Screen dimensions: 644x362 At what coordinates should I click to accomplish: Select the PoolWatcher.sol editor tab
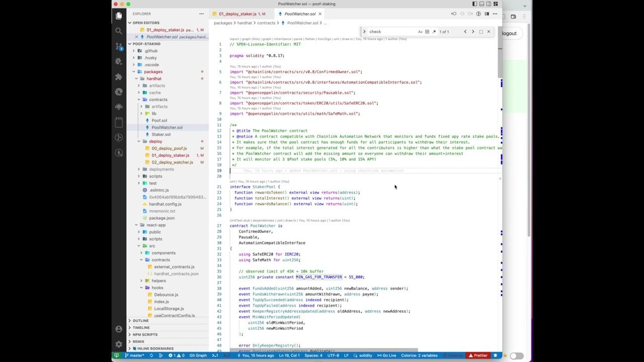300,14
